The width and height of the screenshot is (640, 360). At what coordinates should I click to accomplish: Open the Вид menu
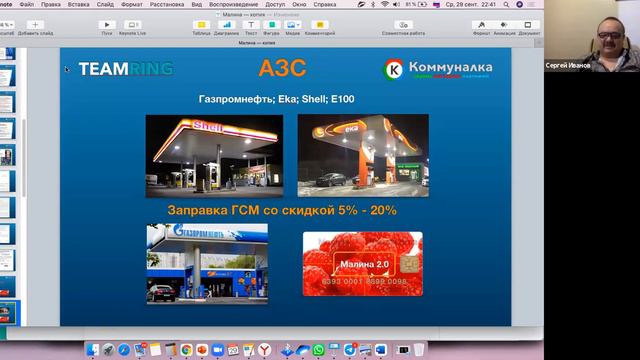pos(197,4)
